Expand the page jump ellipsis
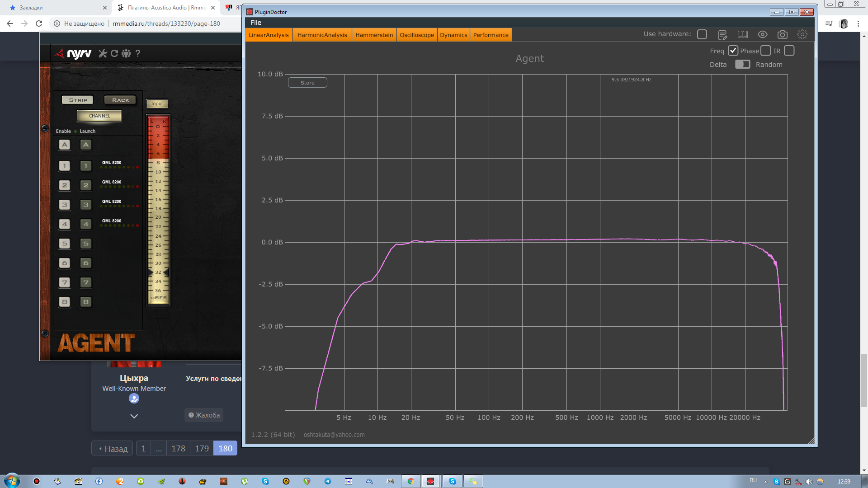The width and height of the screenshot is (868, 488). pos(159,449)
